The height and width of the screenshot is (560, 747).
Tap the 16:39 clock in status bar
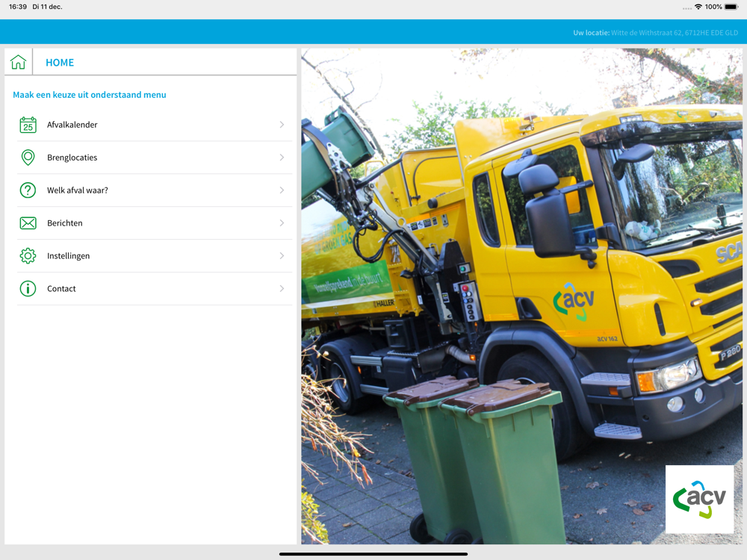[18, 7]
